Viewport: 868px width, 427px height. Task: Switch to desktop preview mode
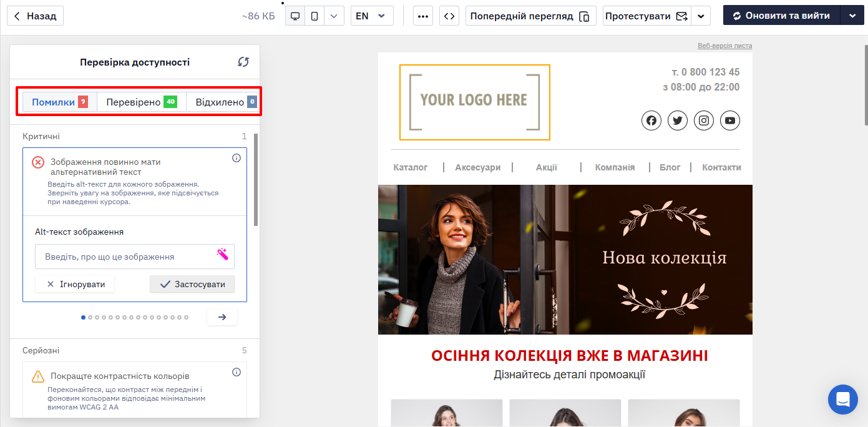(295, 16)
